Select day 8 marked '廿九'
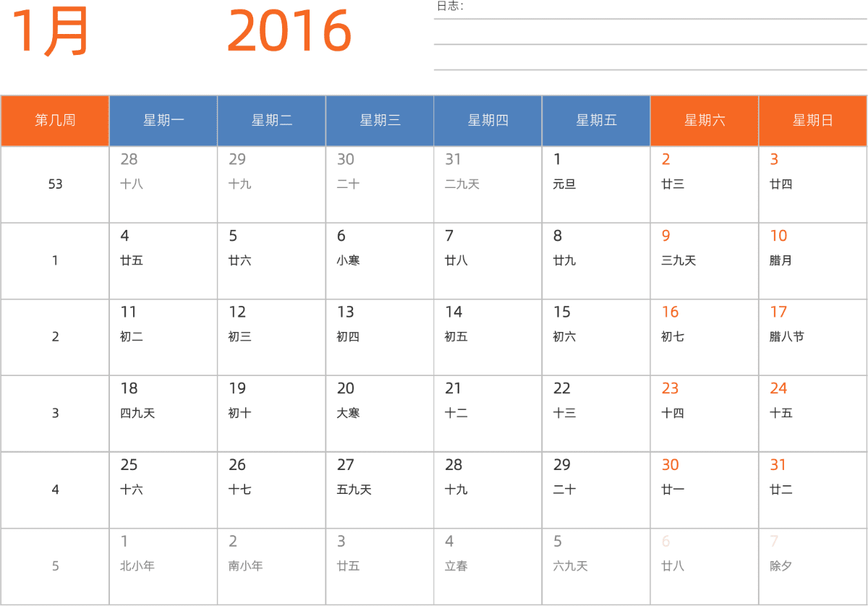Image resolution: width=868 pixels, height=606 pixels. tap(596, 261)
